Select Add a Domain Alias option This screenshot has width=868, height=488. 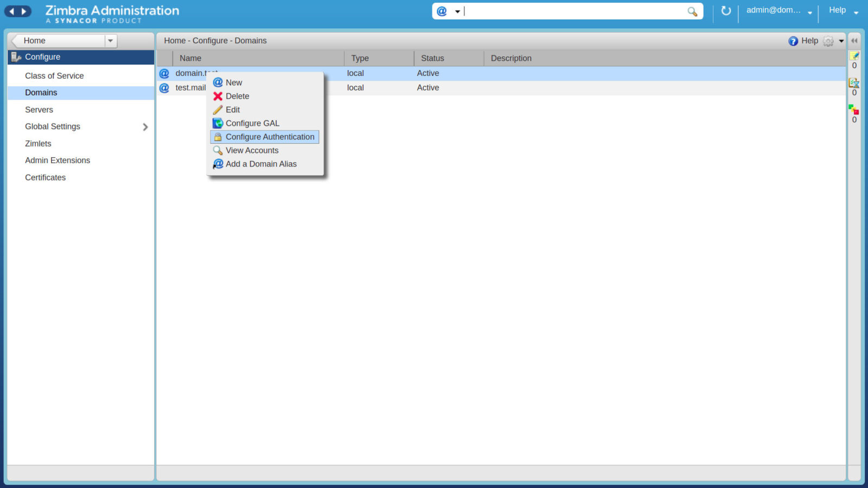[261, 164]
